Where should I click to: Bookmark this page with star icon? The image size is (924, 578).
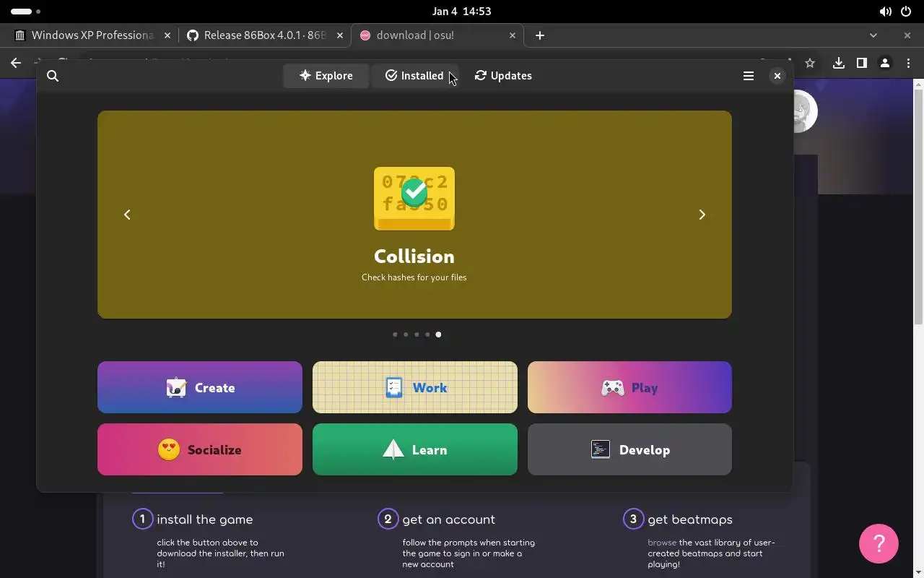[x=810, y=64]
